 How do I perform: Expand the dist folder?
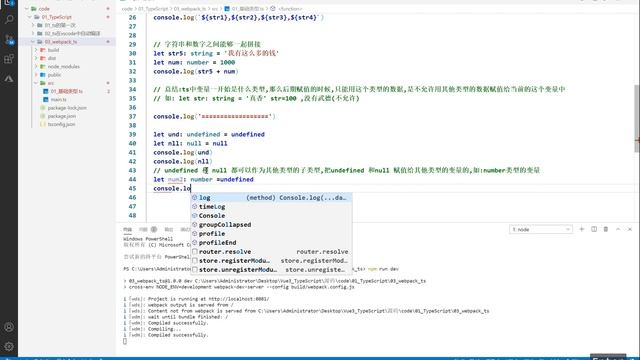(36, 58)
